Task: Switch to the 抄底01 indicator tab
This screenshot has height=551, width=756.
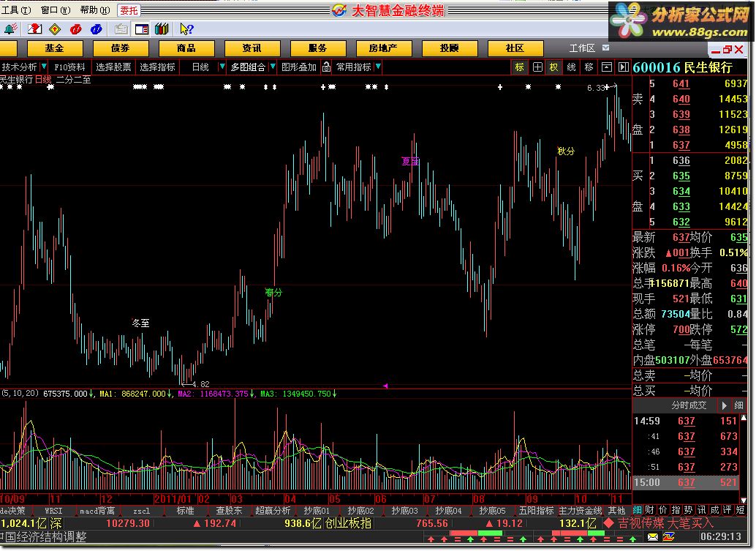Action: [317, 511]
